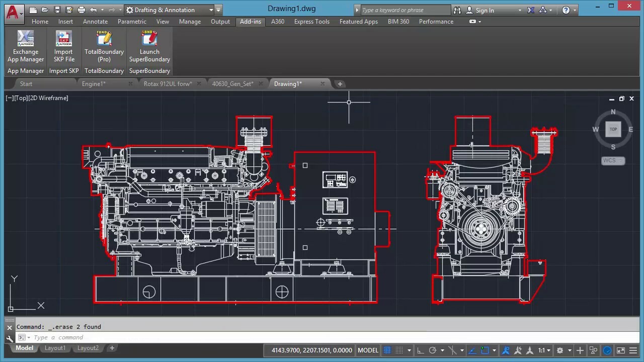644x362 pixels.
Task: Switch to the Layout1 button
Action: click(x=55, y=347)
